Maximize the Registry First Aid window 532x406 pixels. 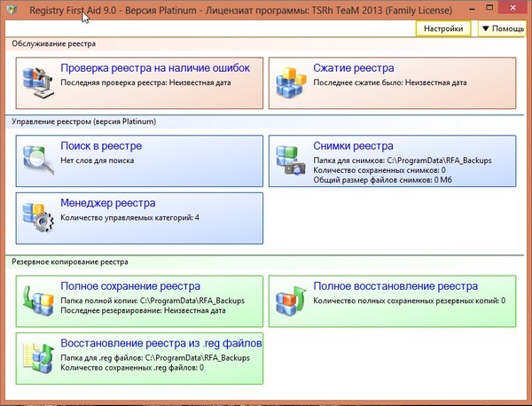(x=489, y=8)
